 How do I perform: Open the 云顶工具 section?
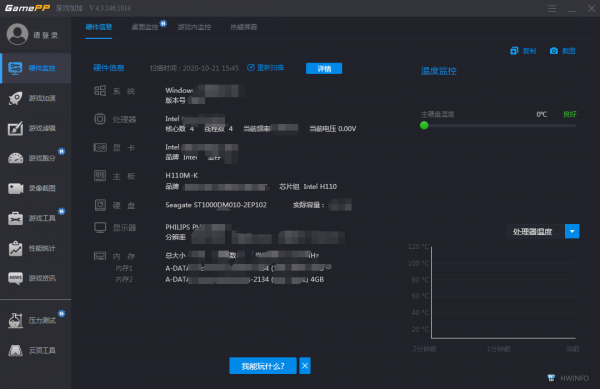(36, 350)
